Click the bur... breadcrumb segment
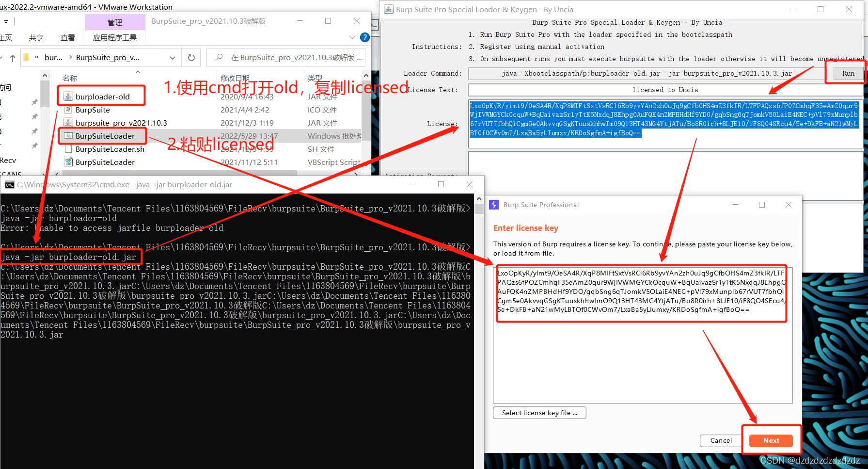Screen dimensions: 868x469 coord(53,57)
